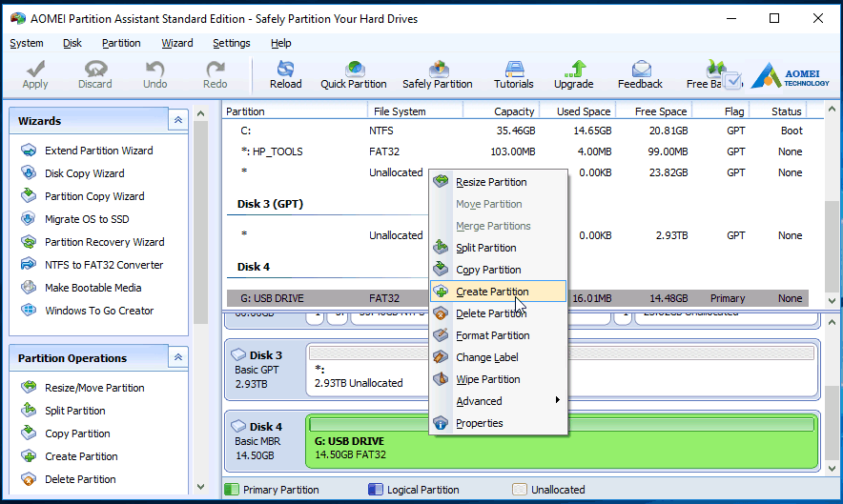
Task: Sort by the File System column header
Action: coord(416,111)
